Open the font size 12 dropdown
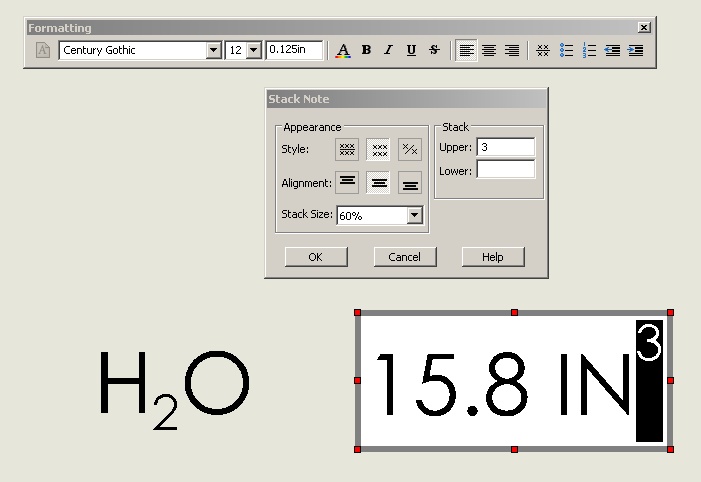 [x=253, y=50]
